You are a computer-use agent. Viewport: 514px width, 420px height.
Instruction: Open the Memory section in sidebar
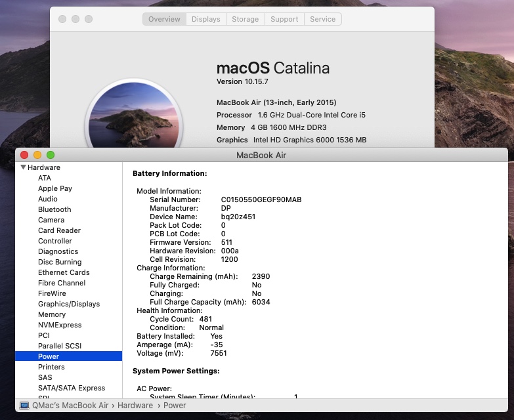tap(52, 314)
